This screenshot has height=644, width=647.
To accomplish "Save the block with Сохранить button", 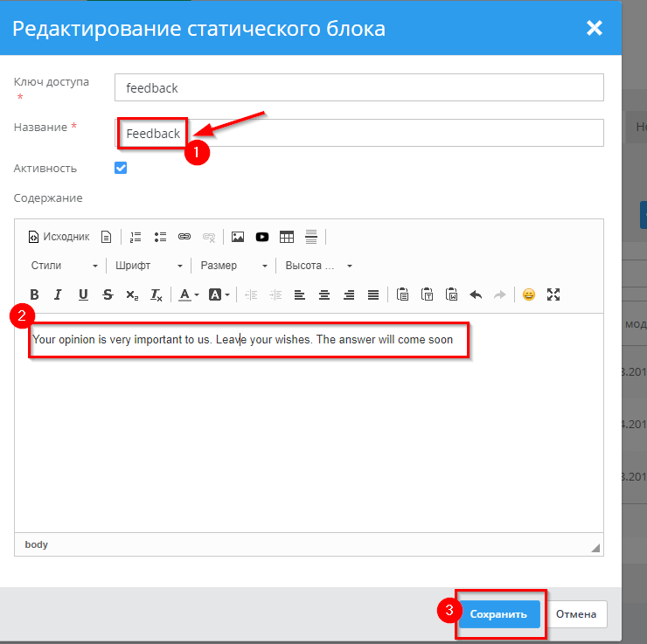I will point(498,614).
